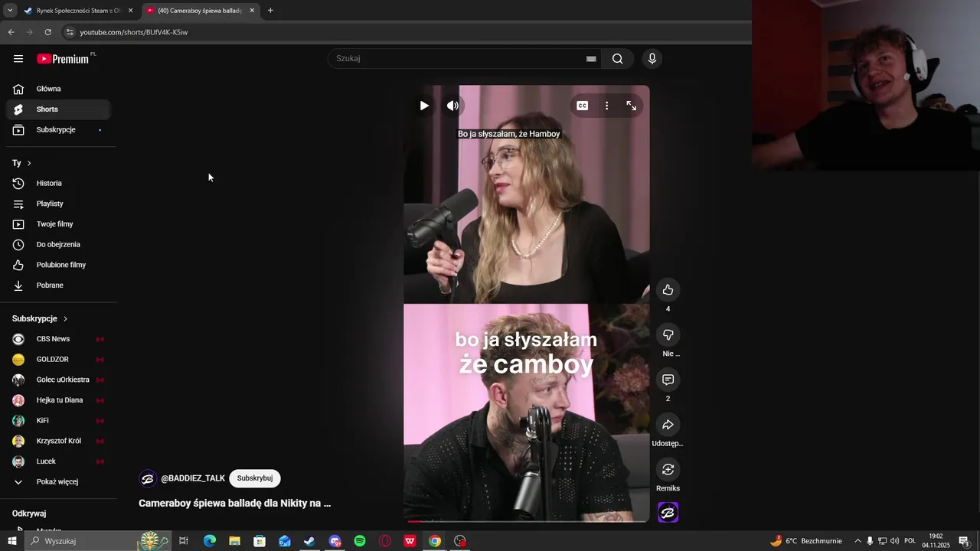Open CBS News channel subscription
This screenshot has width=980, height=551.
(x=58, y=339)
